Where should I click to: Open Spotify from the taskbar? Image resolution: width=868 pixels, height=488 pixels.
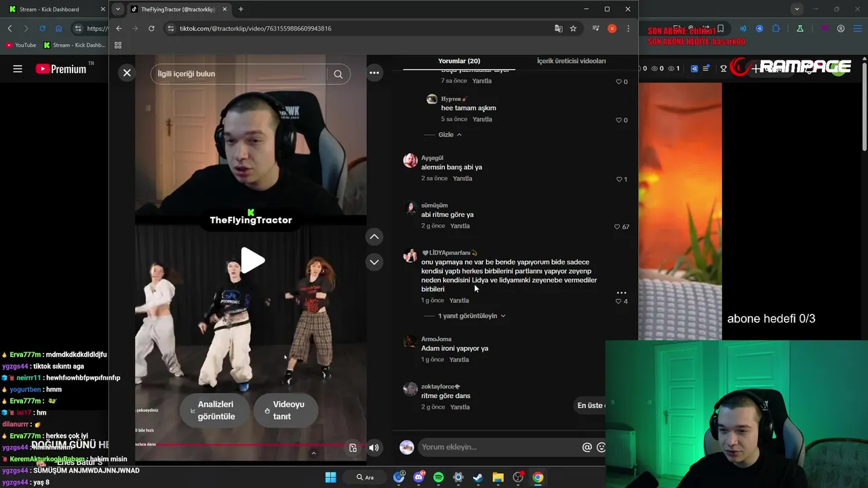(438, 477)
